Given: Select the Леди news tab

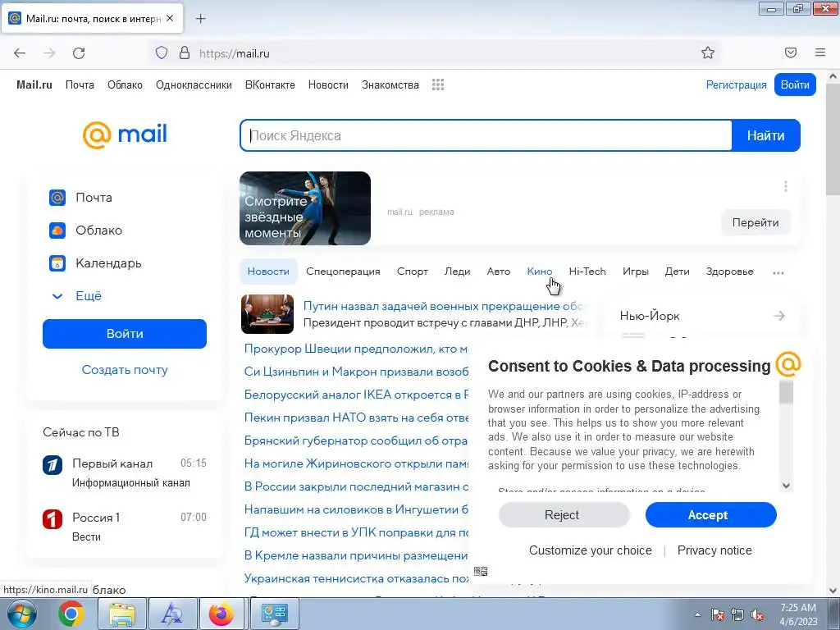Looking at the screenshot, I should coord(458,272).
